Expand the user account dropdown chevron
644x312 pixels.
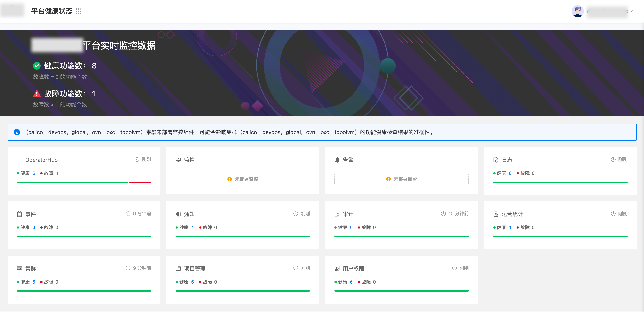[x=631, y=11]
